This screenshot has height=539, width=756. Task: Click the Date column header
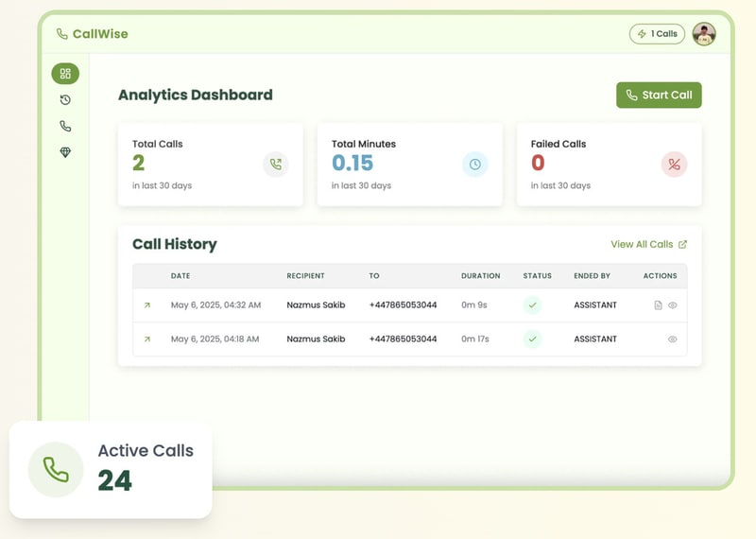(x=180, y=276)
